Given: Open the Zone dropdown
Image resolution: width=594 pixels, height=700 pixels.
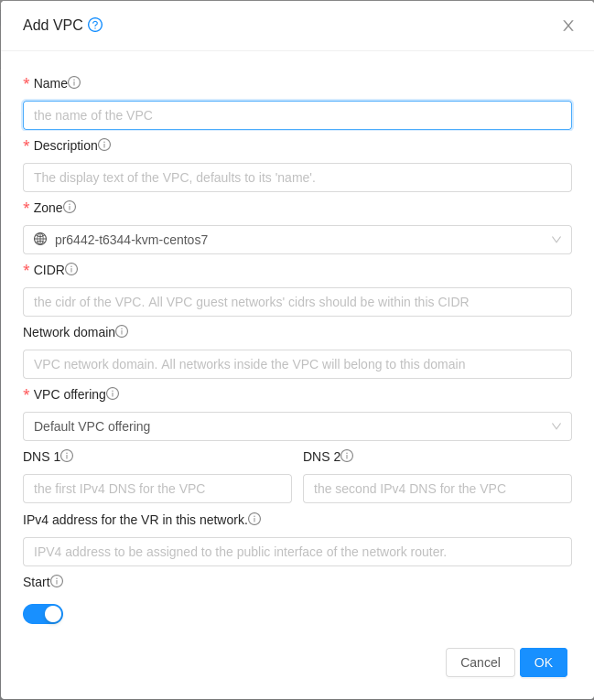Looking at the screenshot, I should click(x=297, y=240).
